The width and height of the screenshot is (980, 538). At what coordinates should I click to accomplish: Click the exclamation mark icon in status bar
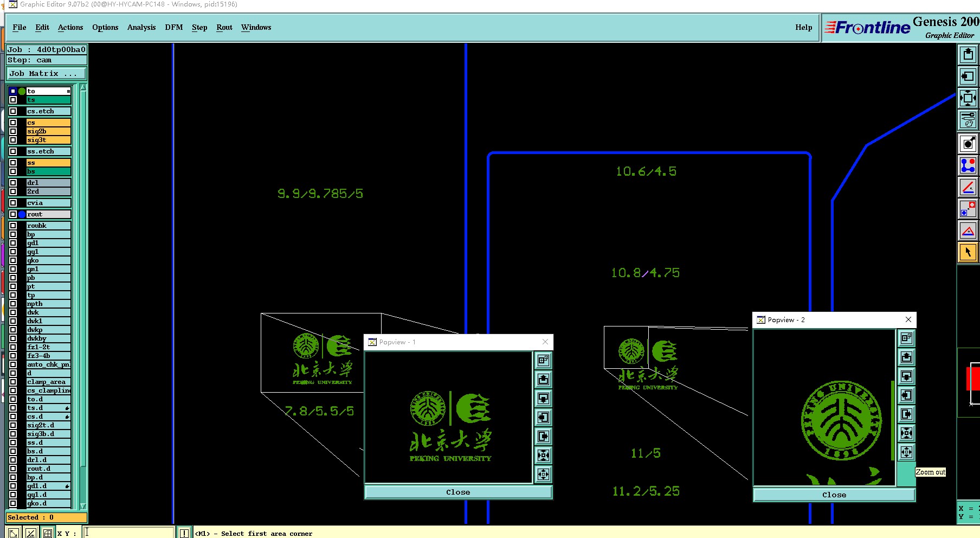click(x=184, y=533)
